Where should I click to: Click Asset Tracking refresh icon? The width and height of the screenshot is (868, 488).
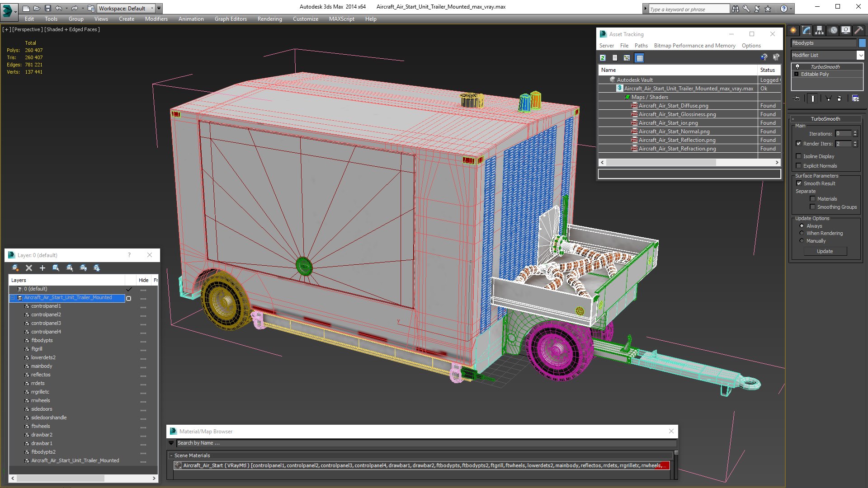[603, 58]
